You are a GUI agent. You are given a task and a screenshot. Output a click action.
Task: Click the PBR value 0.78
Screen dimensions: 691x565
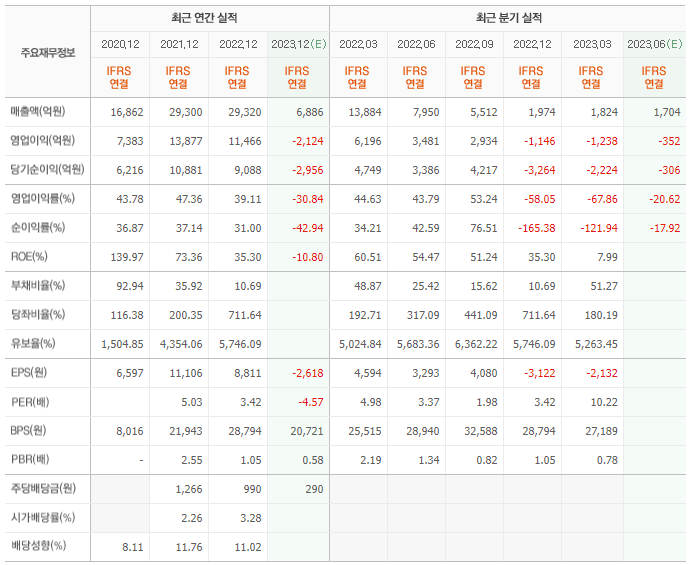click(607, 460)
